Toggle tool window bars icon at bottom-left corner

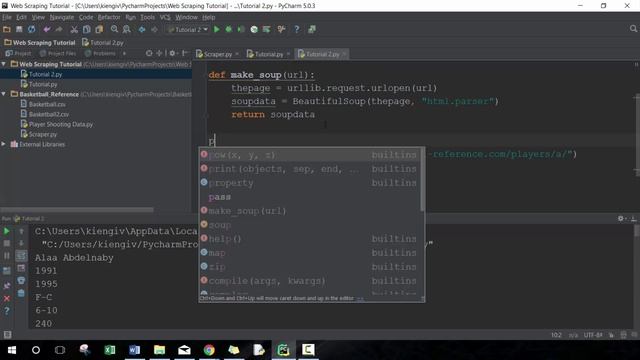pos(7,335)
